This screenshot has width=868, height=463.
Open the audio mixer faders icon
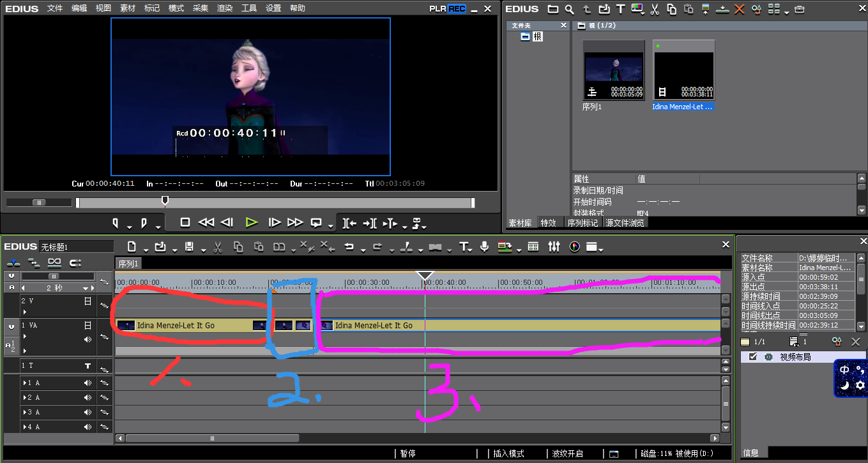(554, 247)
